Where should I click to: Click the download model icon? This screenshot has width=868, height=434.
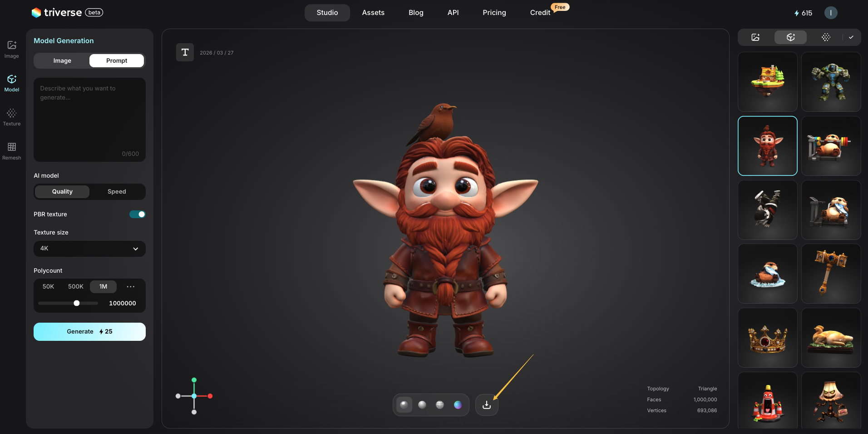[487, 405]
